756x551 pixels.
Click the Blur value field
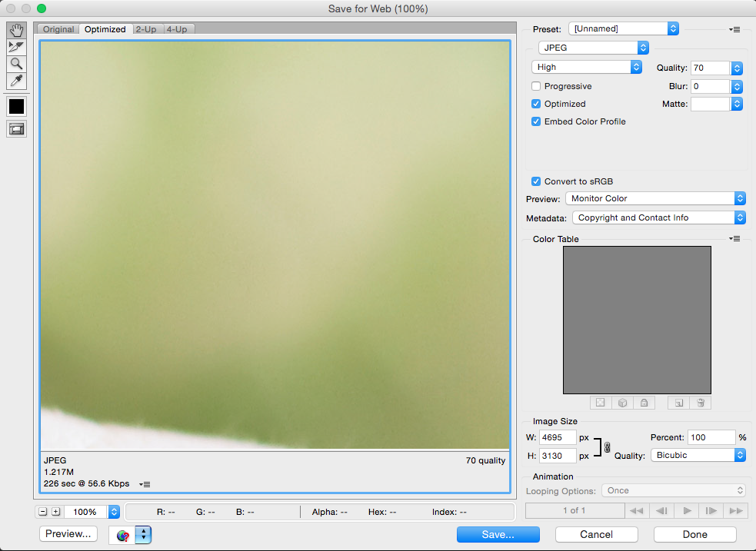710,87
